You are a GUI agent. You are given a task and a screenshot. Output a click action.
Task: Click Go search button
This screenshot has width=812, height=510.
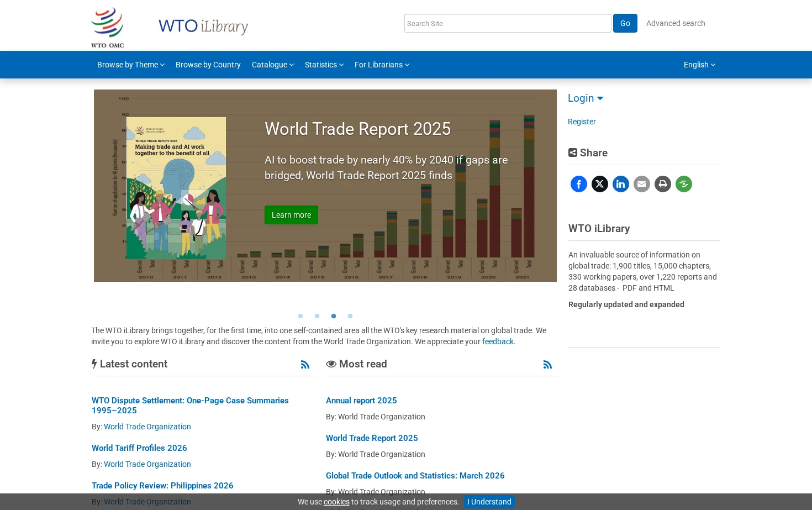click(625, 23)
